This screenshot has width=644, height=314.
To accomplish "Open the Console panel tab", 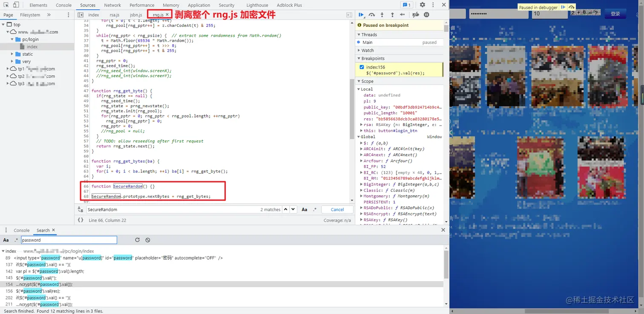I will [64, 5].
